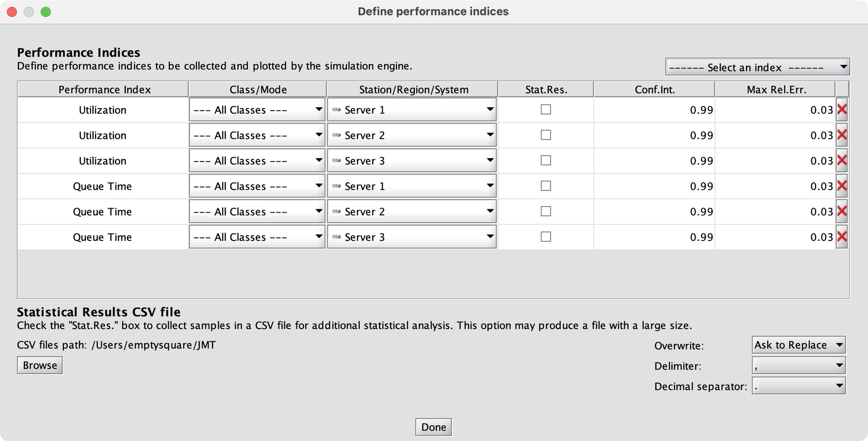Open the Overwrite 'Ask to Replace' dropdown
This screenshot has width=868, height=441.
coord(799,345)
